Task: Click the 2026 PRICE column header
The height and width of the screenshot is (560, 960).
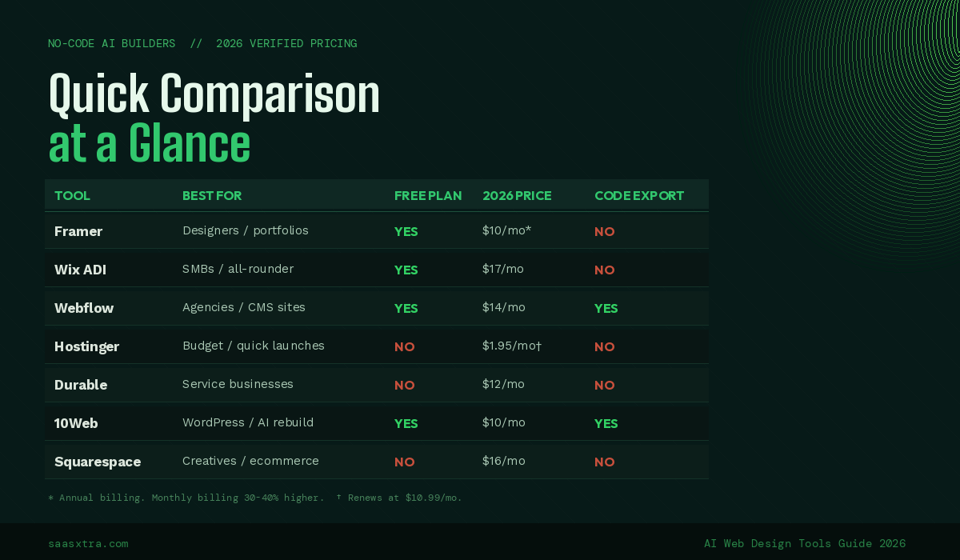Action: click(x=517, y=196)
